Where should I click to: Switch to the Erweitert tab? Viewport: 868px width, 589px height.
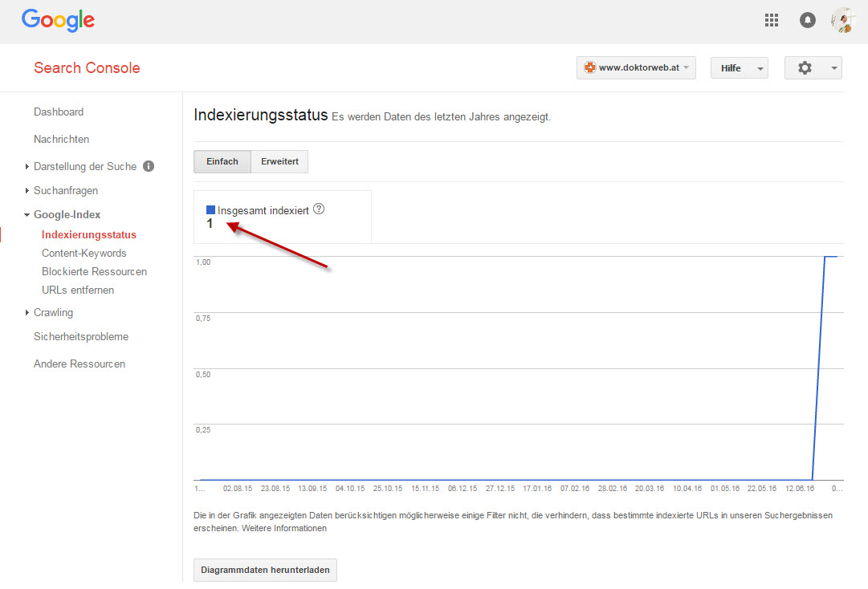coord(279,161)
